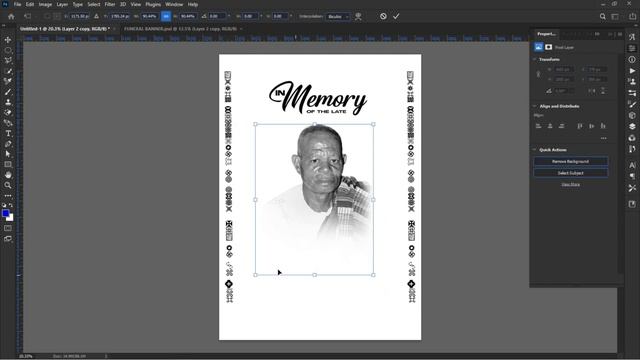Image resolution: width=640 pixels, height=360 pixels.
Task: Select the Pen tool
Action: point(8,144)
